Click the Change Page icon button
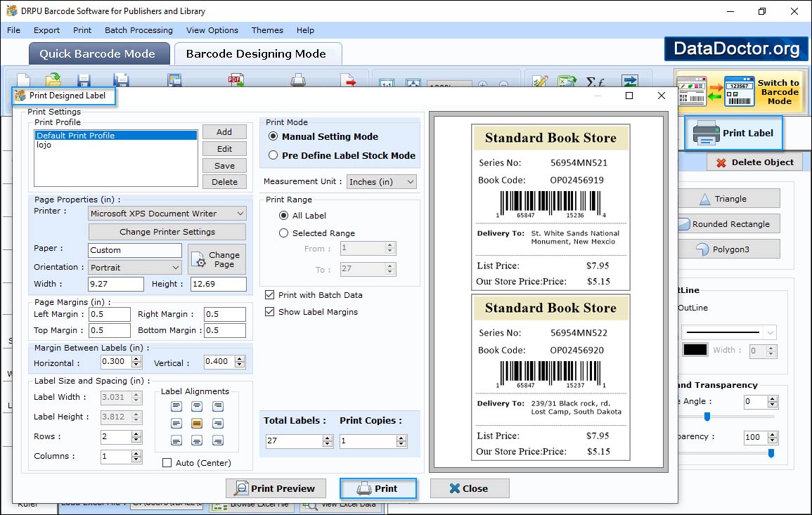 217,259
